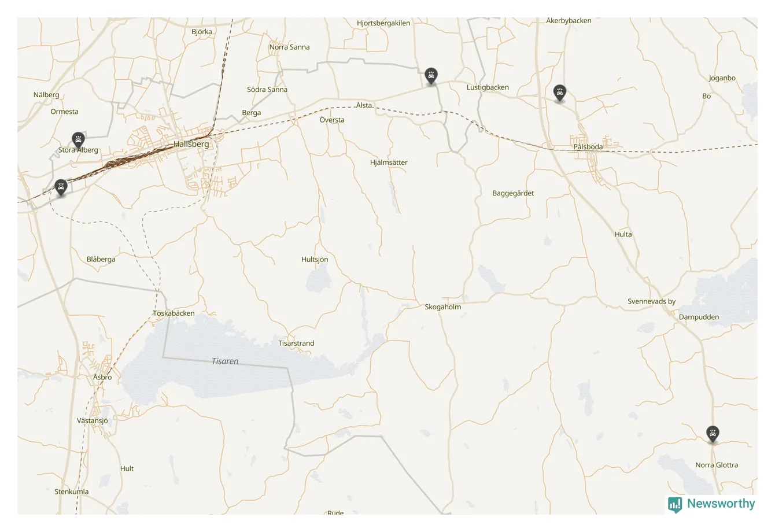Select the Tisarstrand place label

click(296, 343)
